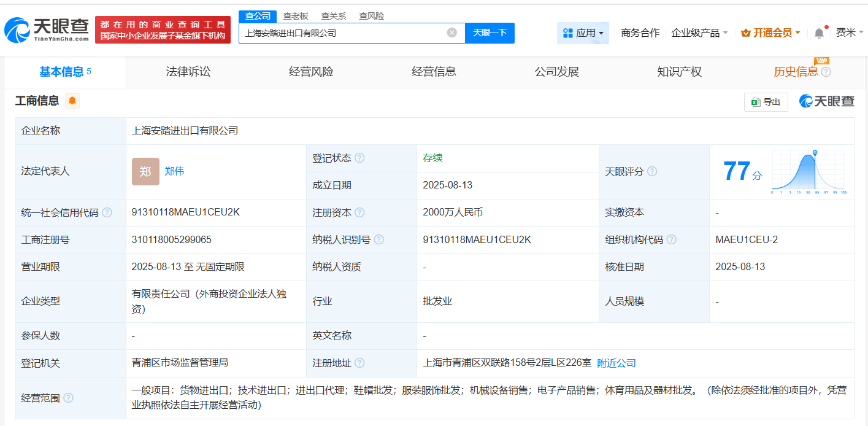Click the question mark next to 注册资本
This screenshot has width=868, height=426.
click(x=361, y=212)
